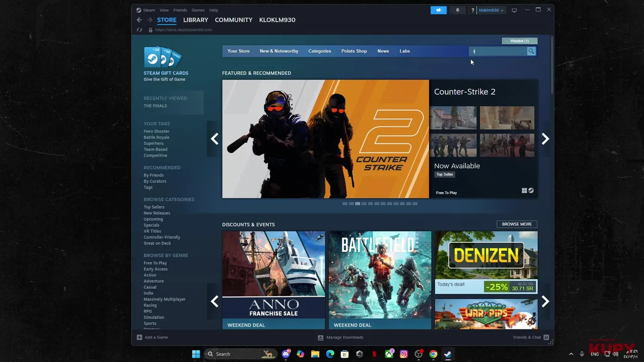Show previous featured game with left arrow
The width and height of the screenshot is (644, 362).
[x=214, y=139]
